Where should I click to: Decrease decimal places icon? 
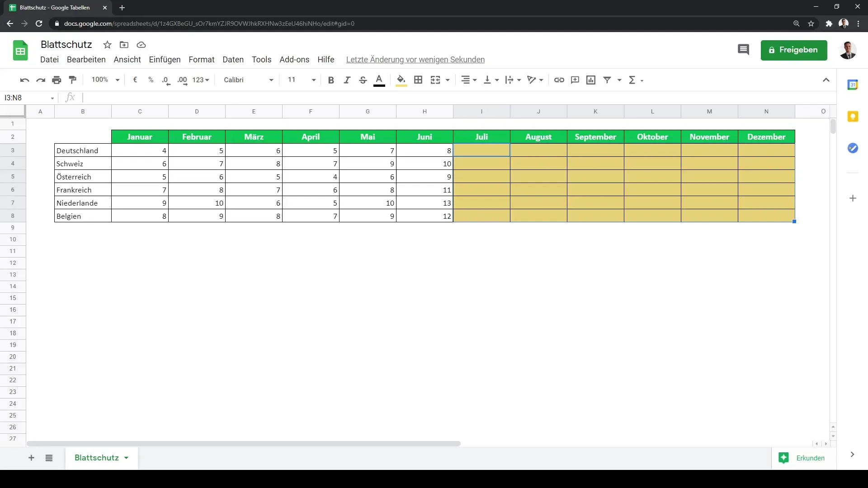pos(166,80)
